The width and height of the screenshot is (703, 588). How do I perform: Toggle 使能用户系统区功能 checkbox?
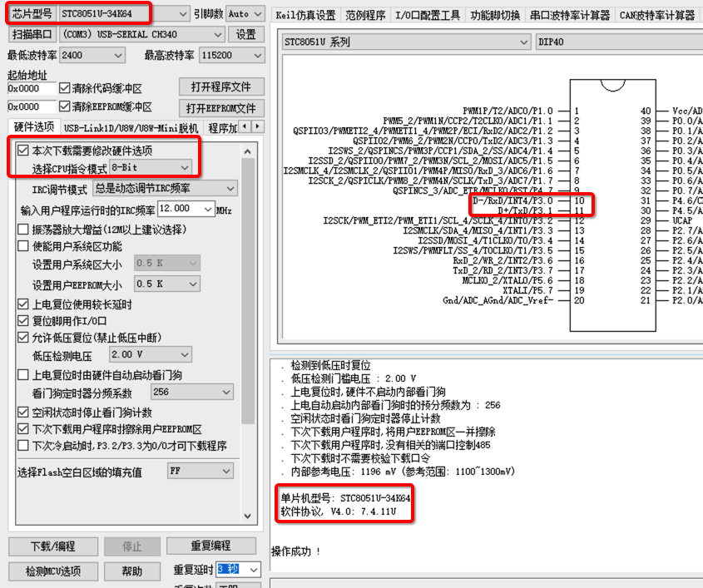pyautogui.click(x=22, y=246)
